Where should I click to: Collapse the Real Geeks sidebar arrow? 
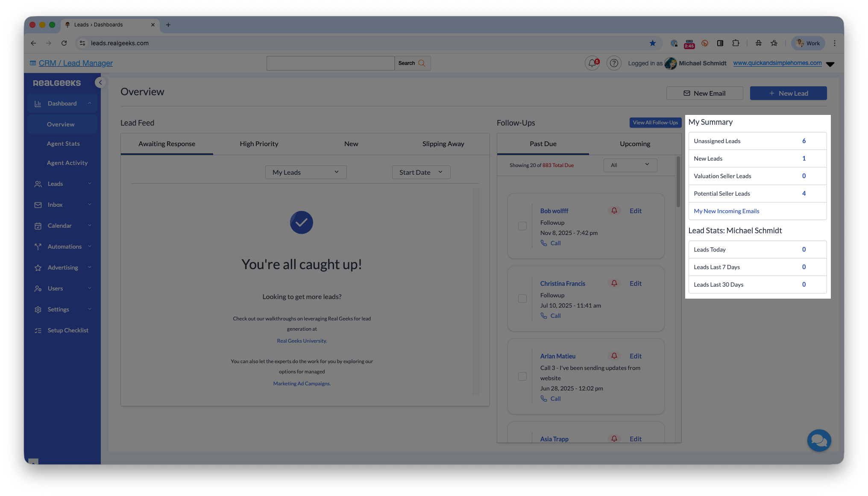coord(100,82)
